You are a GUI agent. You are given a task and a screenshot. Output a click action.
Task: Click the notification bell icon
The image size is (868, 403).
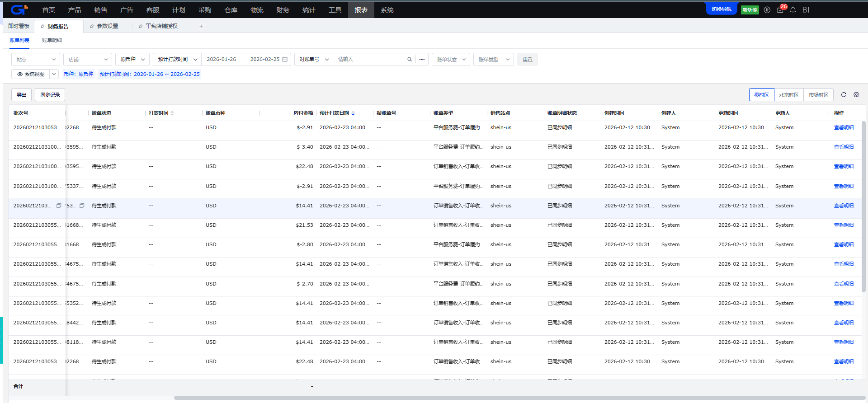tap(793, 10)
